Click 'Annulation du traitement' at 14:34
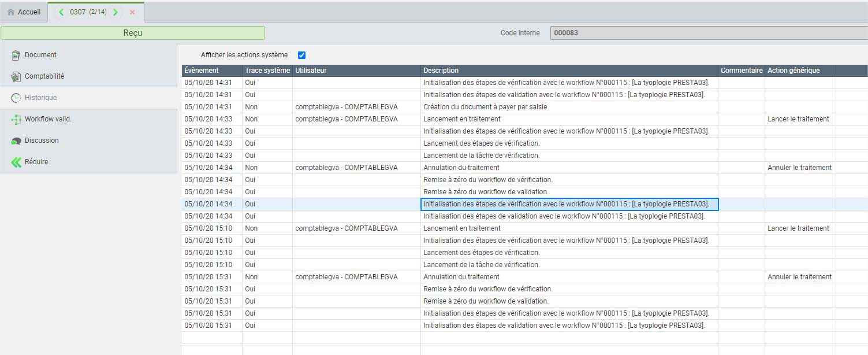The image size is (868, 355). 461,168
